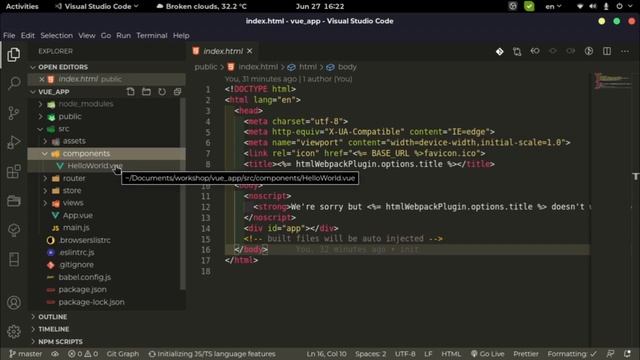The image size is (640, 360).
Task: Collapse the VUE_APP section
Action: pos(53,92)
